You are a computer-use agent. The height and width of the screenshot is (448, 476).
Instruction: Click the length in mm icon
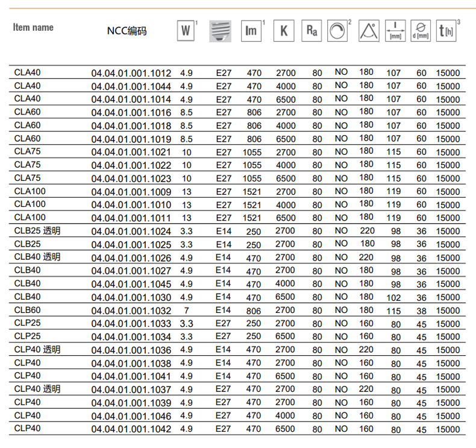pyautogui.click(x=395, y=31)
